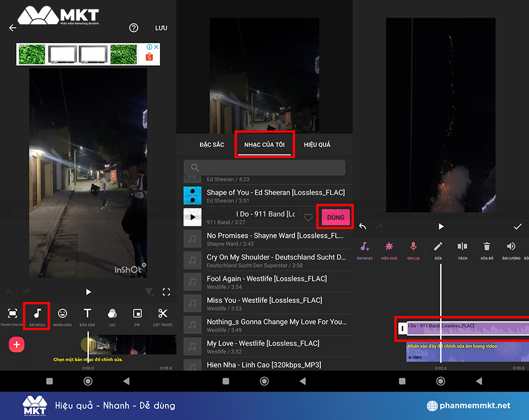This screenshot has width=529, height=420.
Task: Split the track with TÁCH
Action: (x=463, y=250)
